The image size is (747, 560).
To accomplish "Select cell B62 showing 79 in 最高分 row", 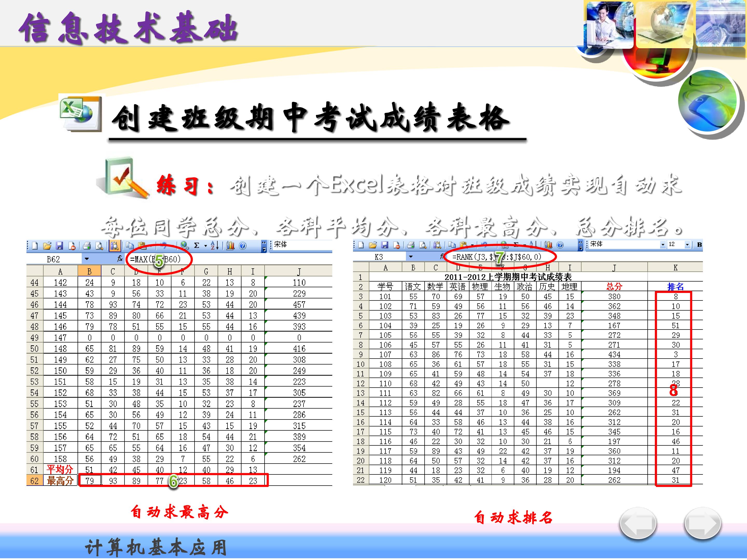I will pyautogui.click(x=89, y=481).
